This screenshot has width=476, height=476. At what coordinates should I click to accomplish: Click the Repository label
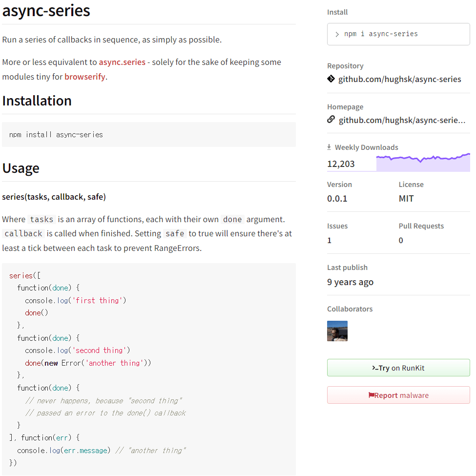[x=345, y=66]
